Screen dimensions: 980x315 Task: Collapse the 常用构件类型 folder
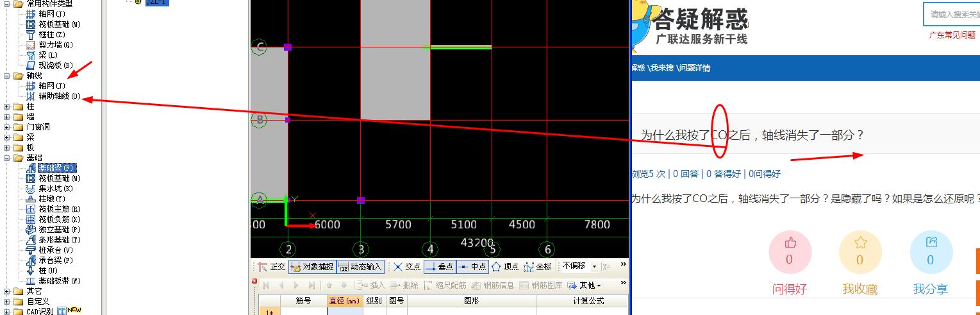[x=6, y=4]
